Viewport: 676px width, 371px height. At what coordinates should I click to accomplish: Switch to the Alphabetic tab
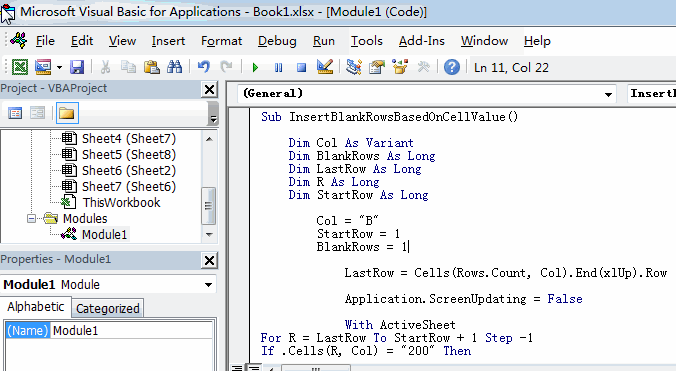tap(35, 307)
